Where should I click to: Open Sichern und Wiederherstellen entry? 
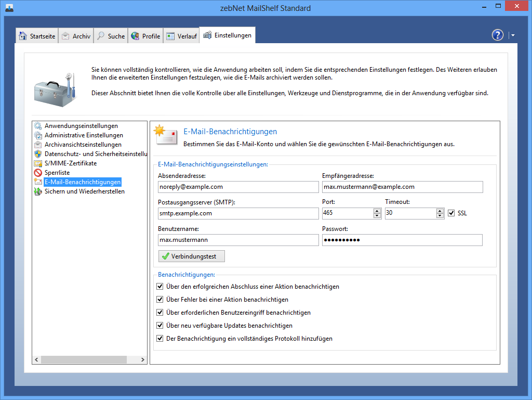coord(85,191)
